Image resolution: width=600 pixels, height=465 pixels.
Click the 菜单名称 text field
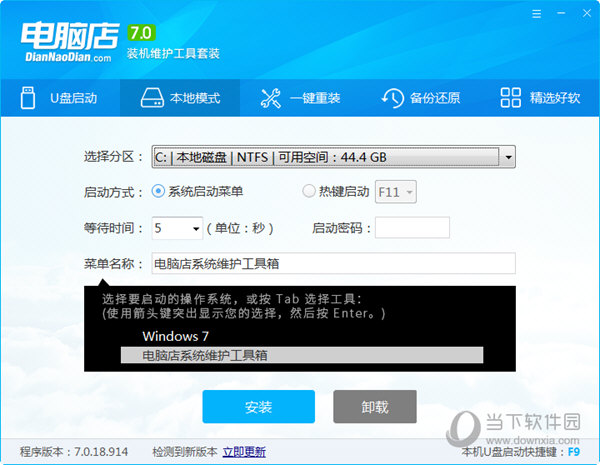pyautogui.click(x=333, y=263)
